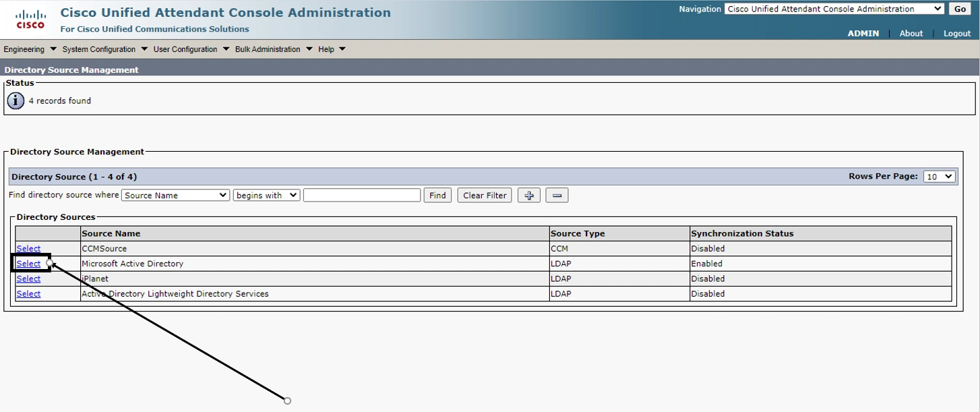Click the remove directory source minus icon
Viewport: 980px width, 412px height.
pyautogui.click(x=557, y=196)
